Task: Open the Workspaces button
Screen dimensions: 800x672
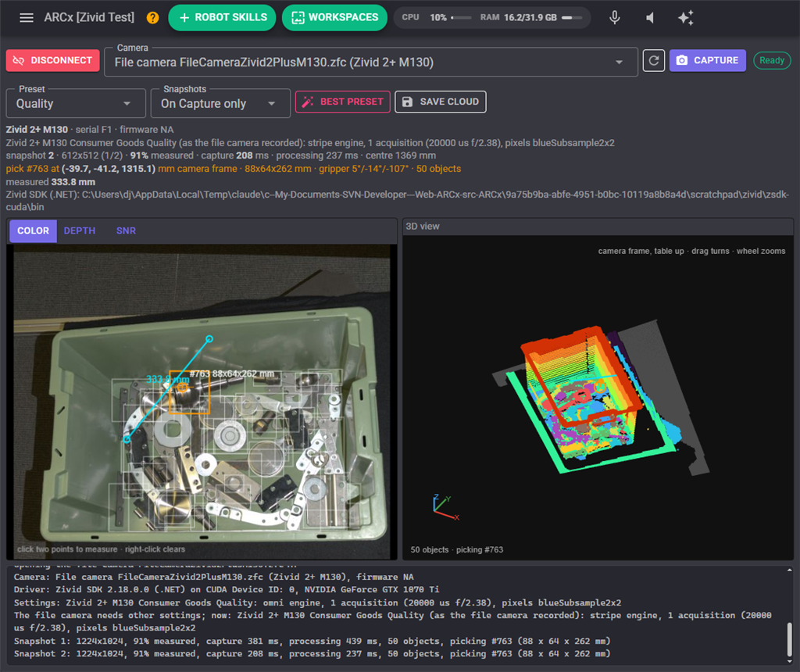Action: click(334, 18)
